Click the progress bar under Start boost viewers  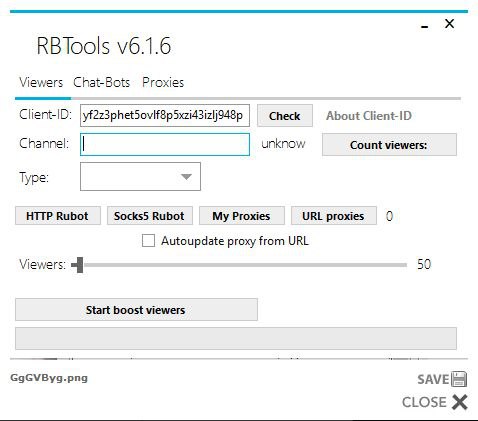point(236,338)
